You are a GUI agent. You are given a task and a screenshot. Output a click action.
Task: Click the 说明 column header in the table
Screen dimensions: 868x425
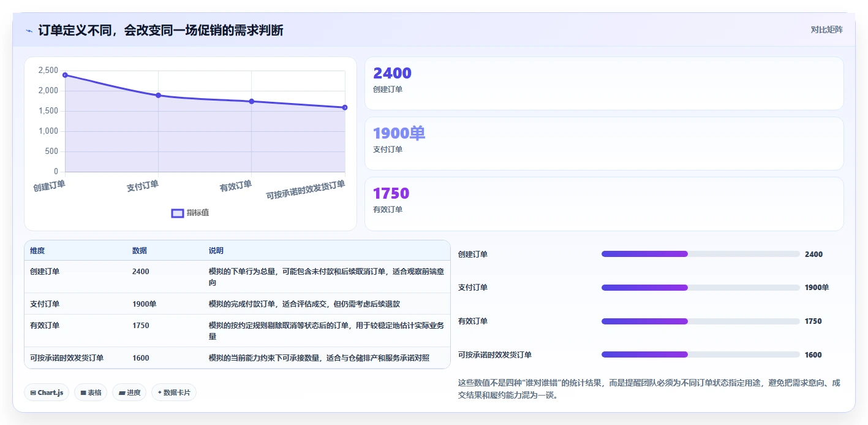click(216, 251)
